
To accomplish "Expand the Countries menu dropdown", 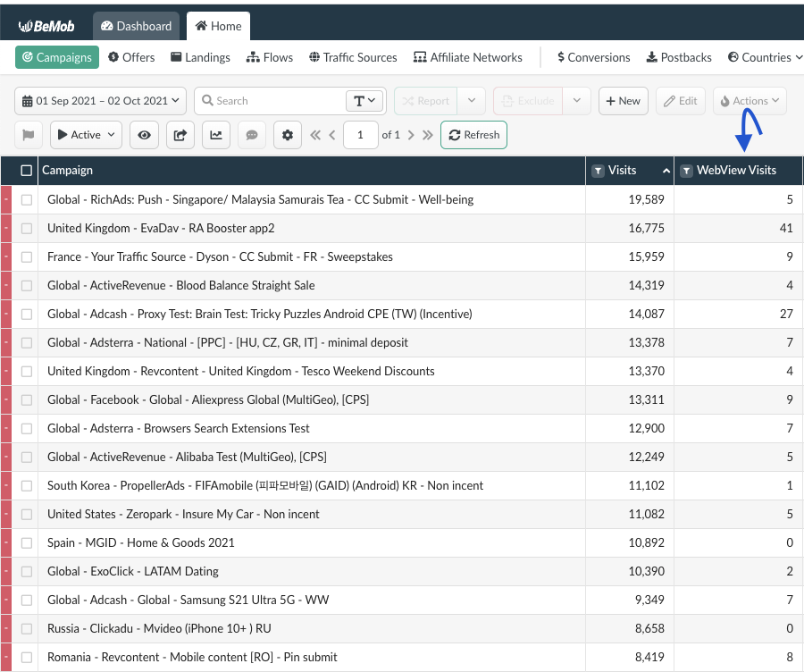I will coord(765,57).
